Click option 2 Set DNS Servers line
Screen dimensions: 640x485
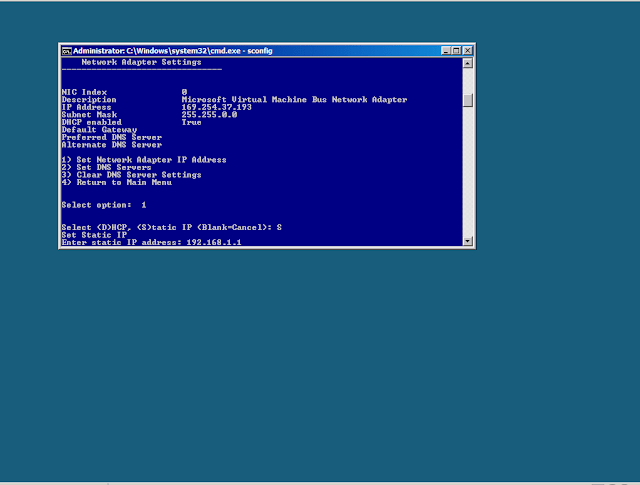[x=106, y=167]
